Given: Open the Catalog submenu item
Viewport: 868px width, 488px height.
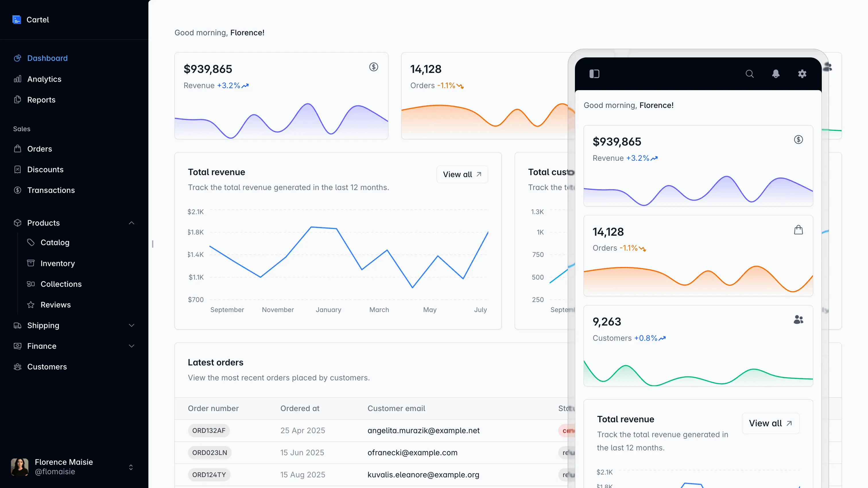Looking at the screenshot, I should (x=55, y=242).
